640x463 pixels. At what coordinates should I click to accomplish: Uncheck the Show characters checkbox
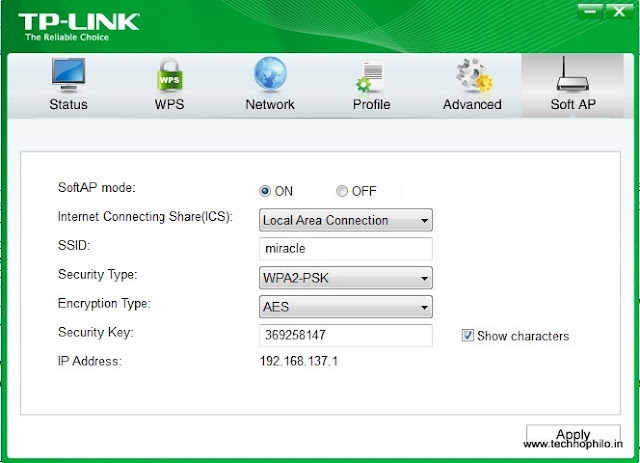click(x=467, y=336)
